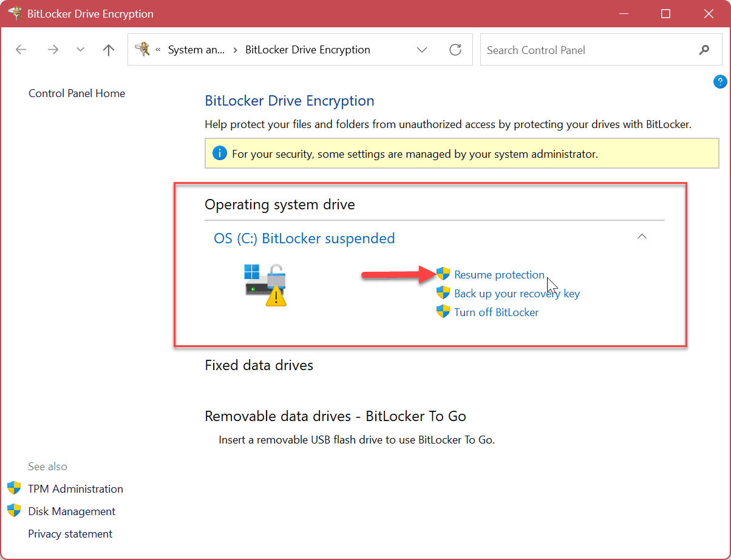Click Resume protection link
The height and width of the screenshot is (560, 731).
click(499, 275)
